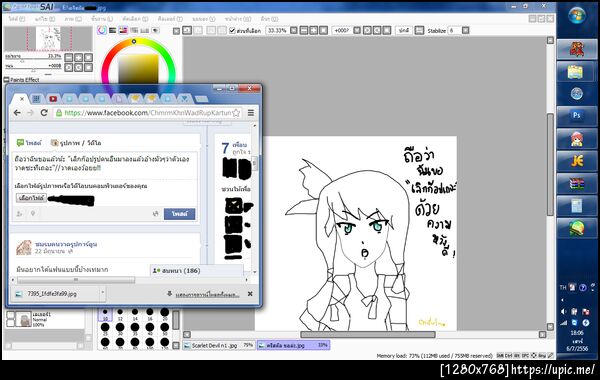Close the Chrome download bar
Screen dimensions: 600x380
pyautogui.click(x=250, y=294)
